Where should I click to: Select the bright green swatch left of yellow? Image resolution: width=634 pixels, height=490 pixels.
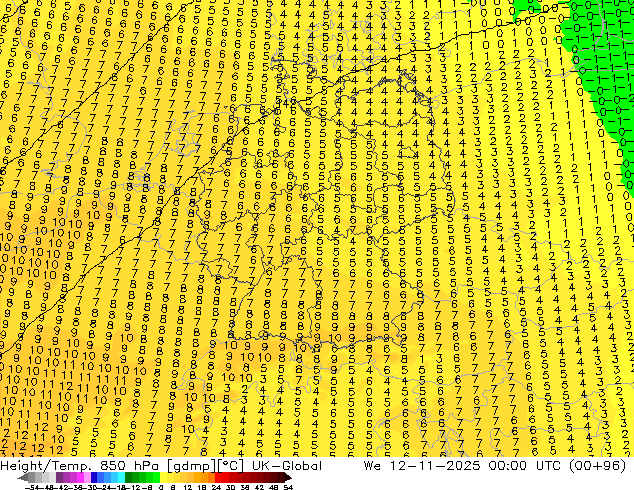pos(156,477)
